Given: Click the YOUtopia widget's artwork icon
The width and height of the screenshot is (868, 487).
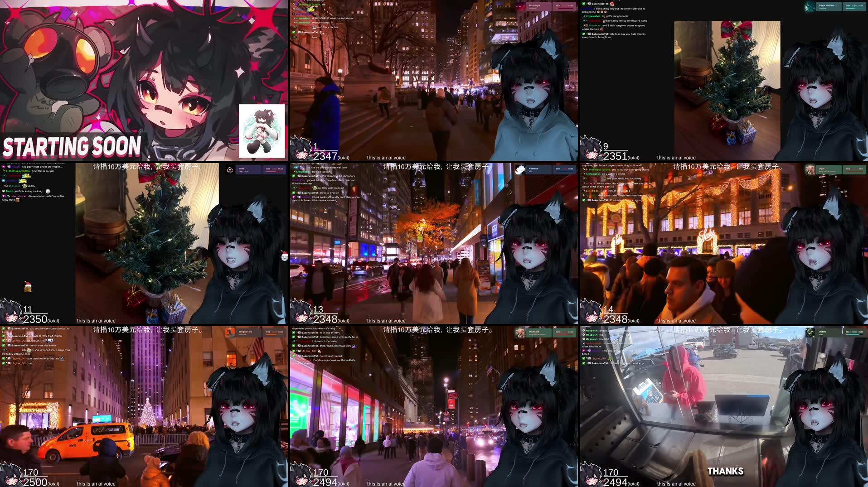Looking at the screenshot, I should pos(520,333).
